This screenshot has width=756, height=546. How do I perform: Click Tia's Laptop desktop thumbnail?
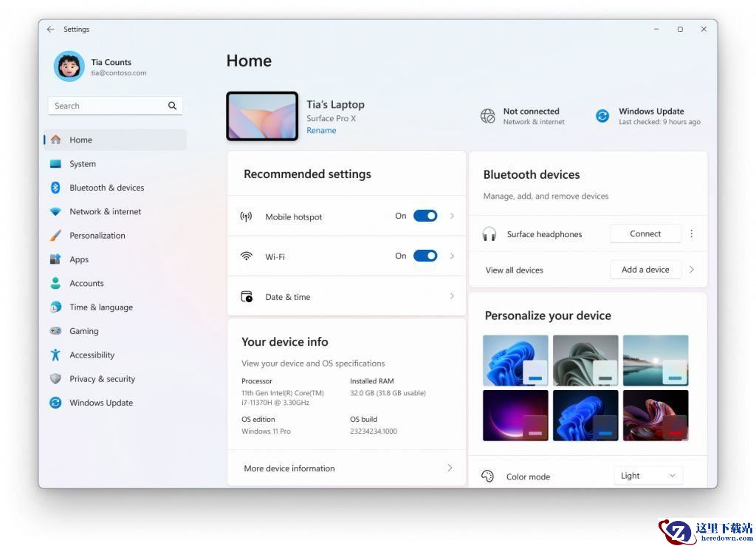pos(262,116)
